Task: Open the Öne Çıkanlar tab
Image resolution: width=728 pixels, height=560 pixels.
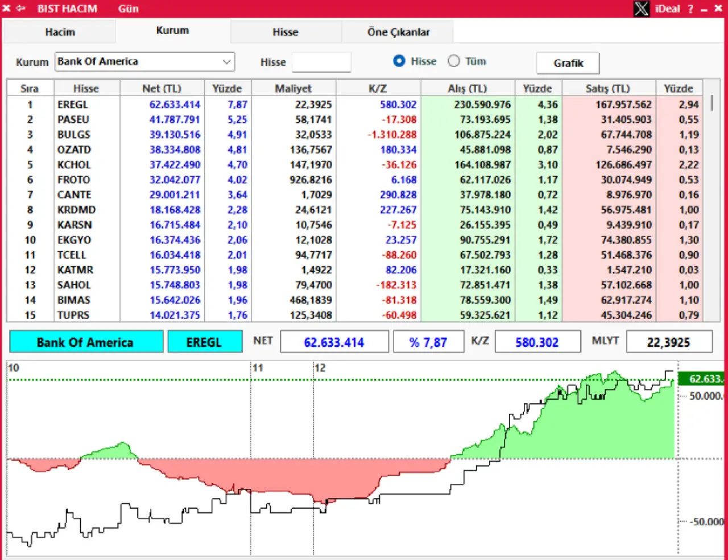Action: [398, 32]
